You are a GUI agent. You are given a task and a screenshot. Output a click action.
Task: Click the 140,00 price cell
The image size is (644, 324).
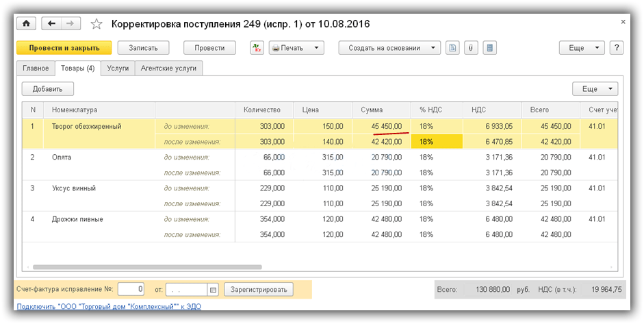(323, 142)
